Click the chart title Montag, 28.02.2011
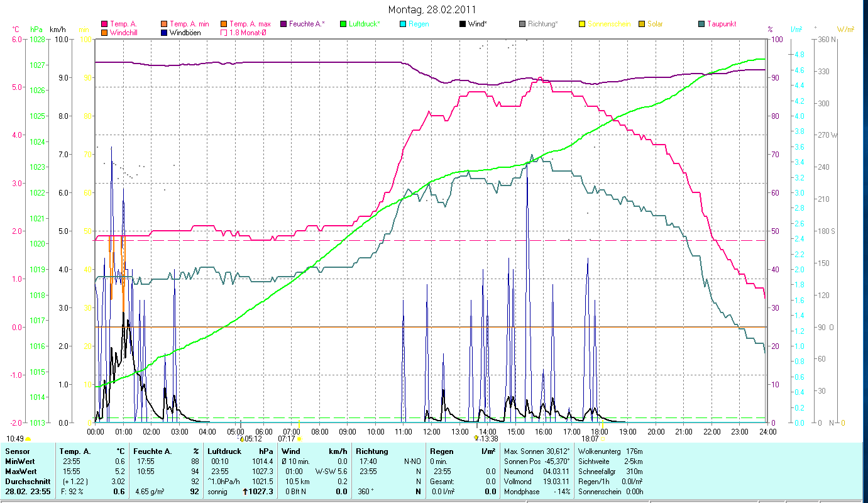868x503 pixels. [432, 9]
